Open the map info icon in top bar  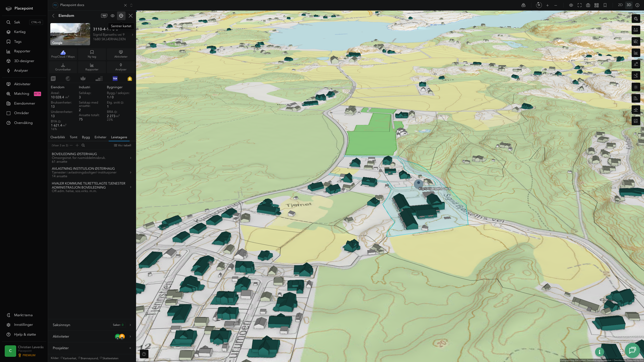pyautogui.click(x=637, y=5)
